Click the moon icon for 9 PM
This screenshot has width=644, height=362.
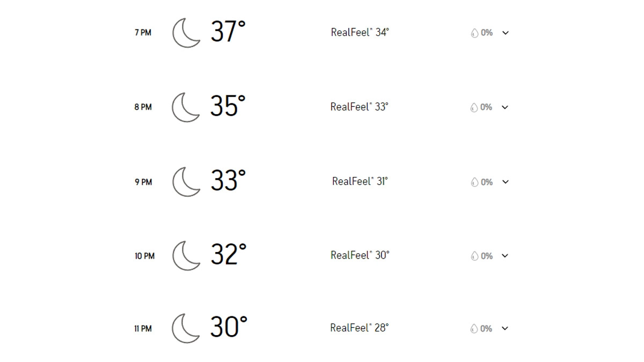(x=186, y=182)
